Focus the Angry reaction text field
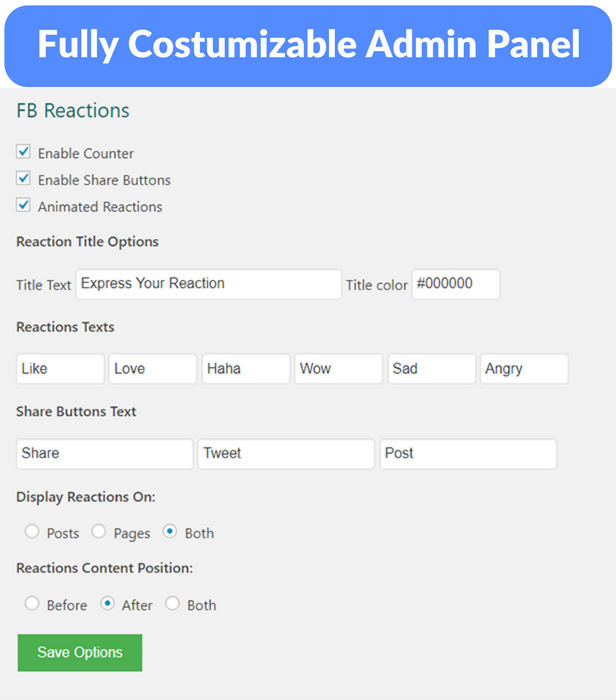Viewport: 616px width, 700px height. point(524,369)
